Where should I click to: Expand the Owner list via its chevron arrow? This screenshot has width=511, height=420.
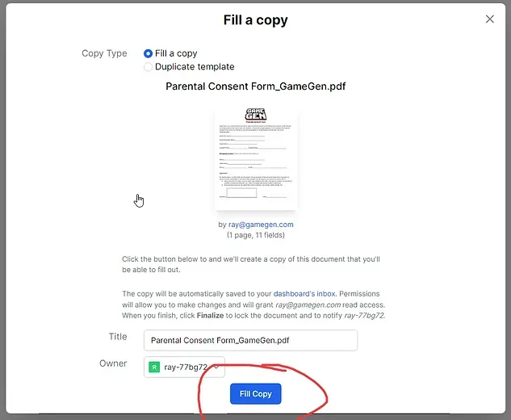[x=216, y=367]
